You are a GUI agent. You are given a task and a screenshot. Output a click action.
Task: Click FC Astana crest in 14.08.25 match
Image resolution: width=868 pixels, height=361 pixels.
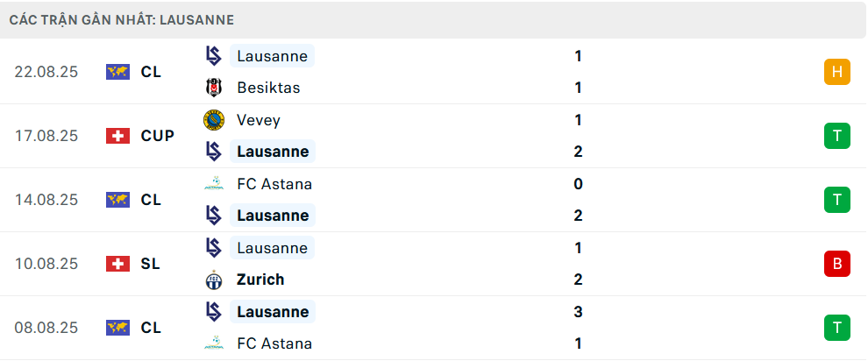(213, 184)
